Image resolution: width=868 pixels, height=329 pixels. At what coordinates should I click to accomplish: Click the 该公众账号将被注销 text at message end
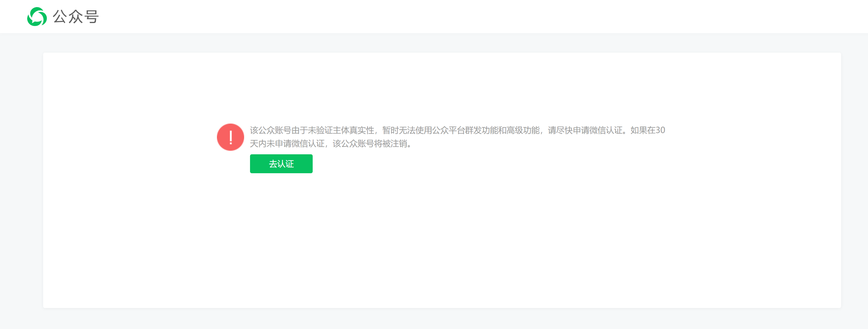pos(370,144)
